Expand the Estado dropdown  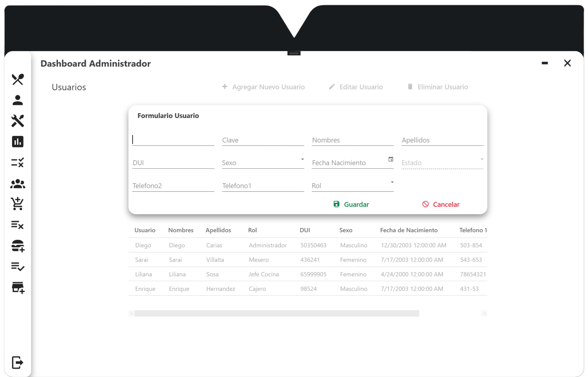pyautogui.click(x=482, y=159)
